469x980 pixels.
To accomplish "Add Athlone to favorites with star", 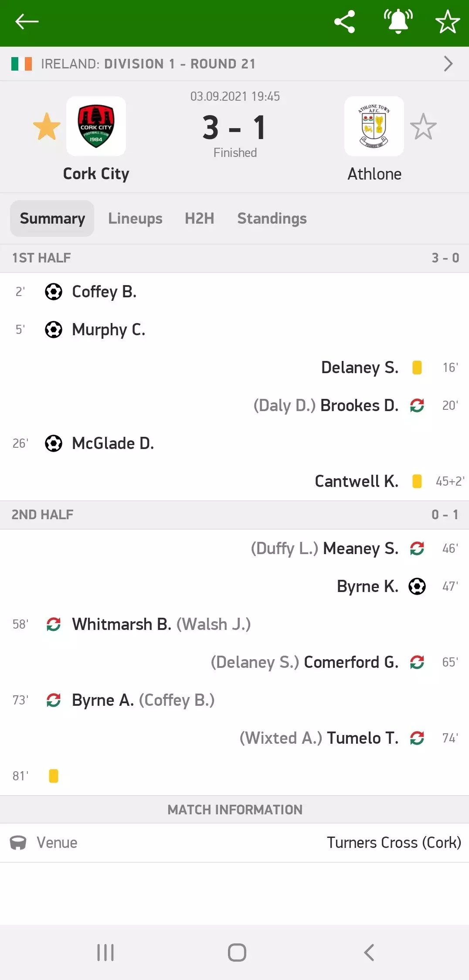I will pos(423,127).
